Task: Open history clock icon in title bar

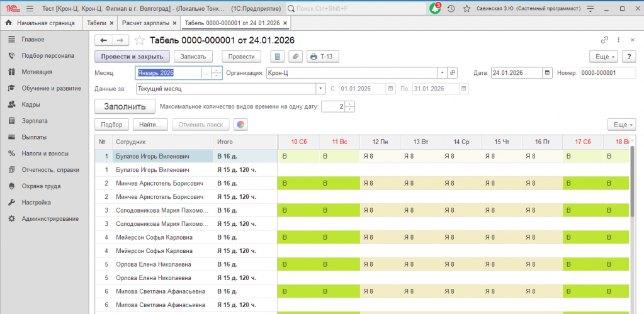Action: (451, 9)
